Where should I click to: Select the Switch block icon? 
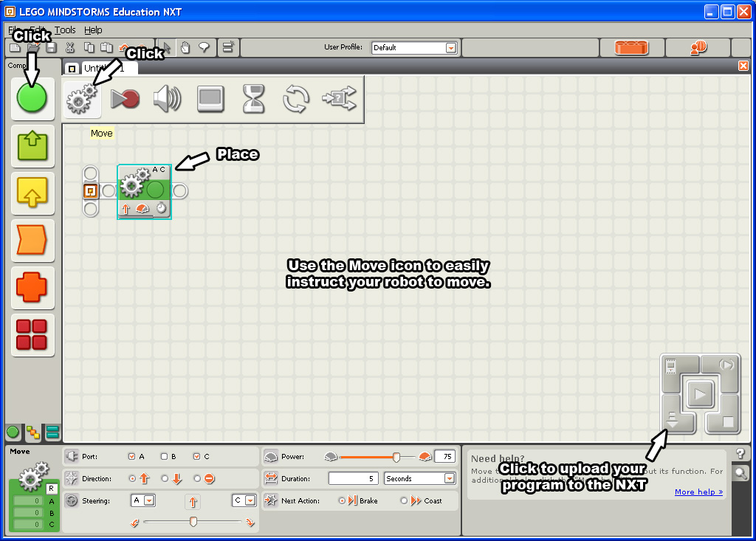coord(340,98)
